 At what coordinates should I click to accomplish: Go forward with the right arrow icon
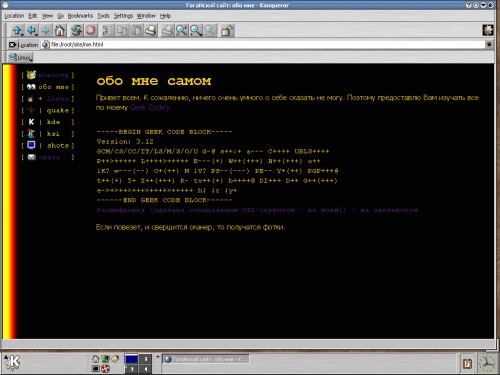pos(45,31)
